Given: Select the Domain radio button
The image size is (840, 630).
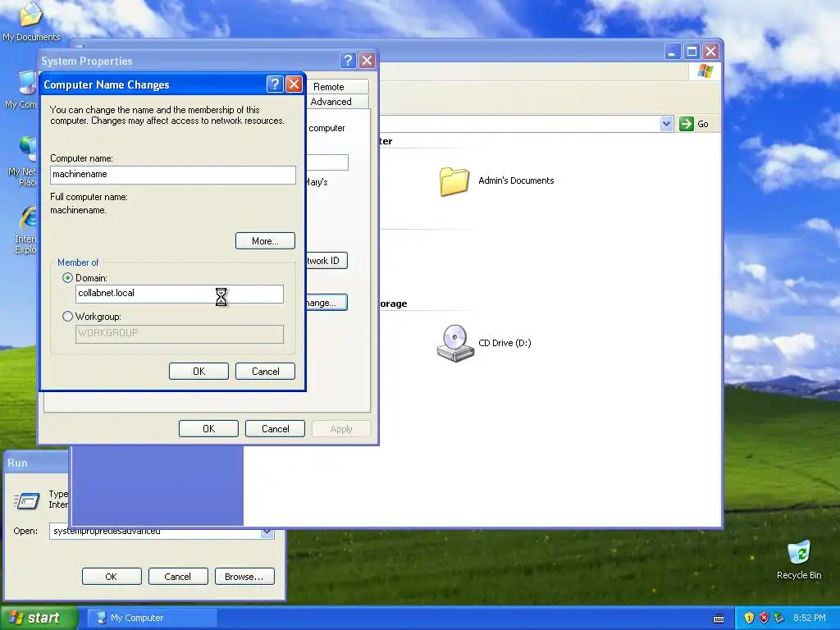Looking at the screenshot, I should pos(67,277).
